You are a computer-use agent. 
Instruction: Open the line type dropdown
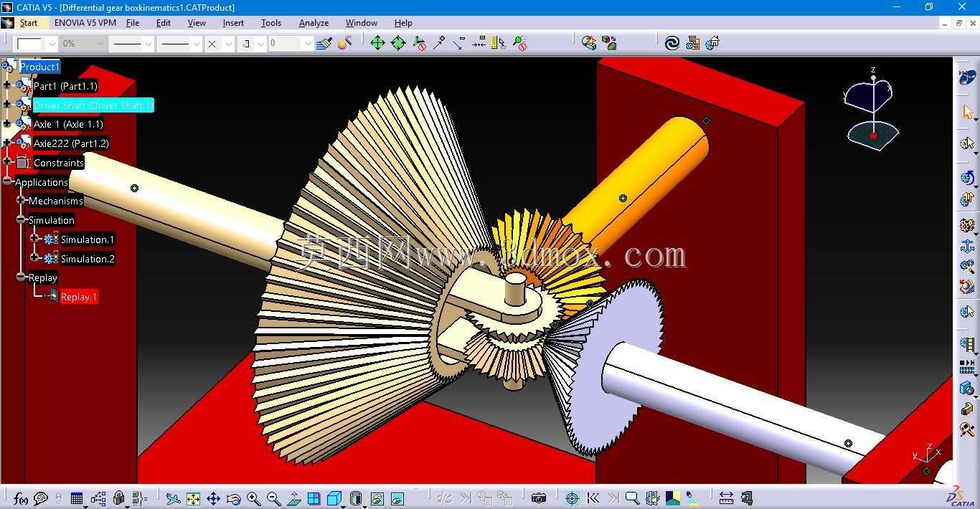196,44
